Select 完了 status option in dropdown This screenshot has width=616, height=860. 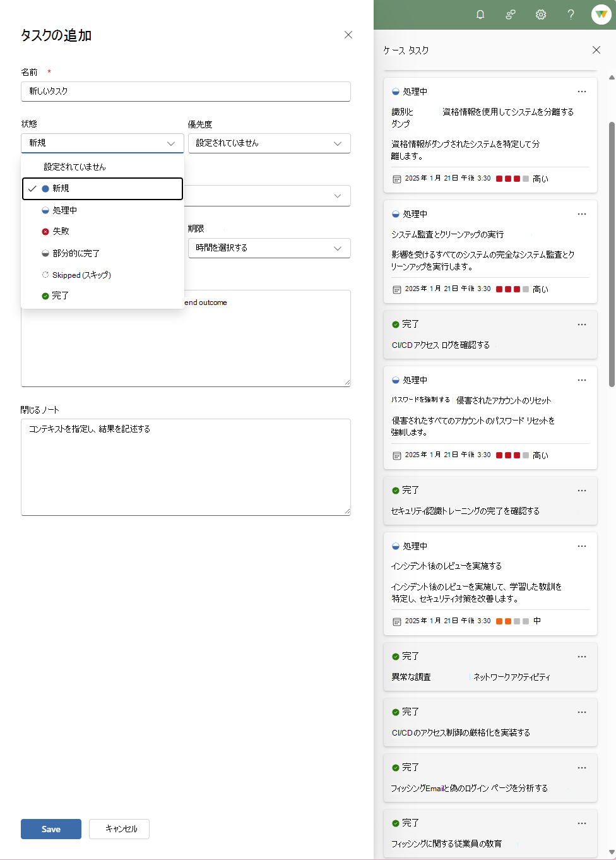click(103, 296)
